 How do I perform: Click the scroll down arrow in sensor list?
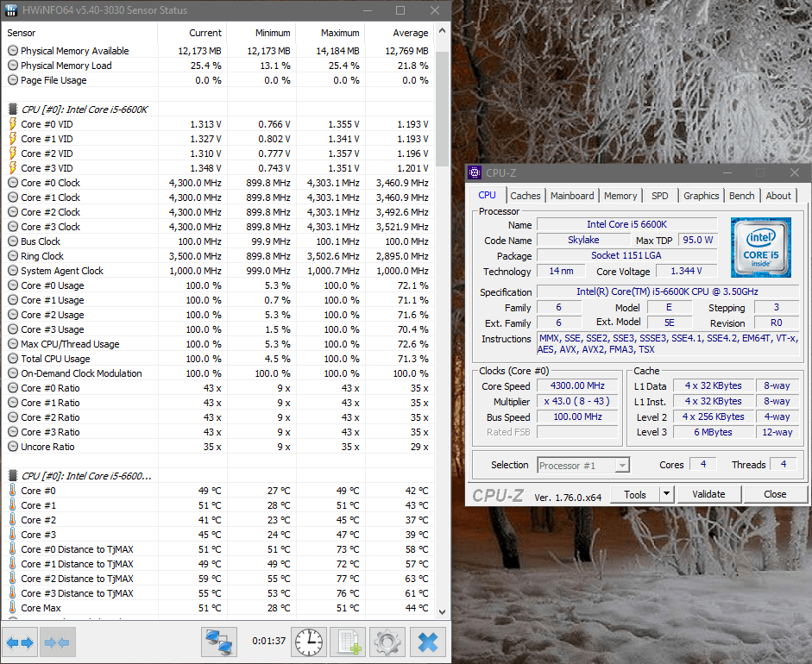pyautogui.click(x=443, y=611)
